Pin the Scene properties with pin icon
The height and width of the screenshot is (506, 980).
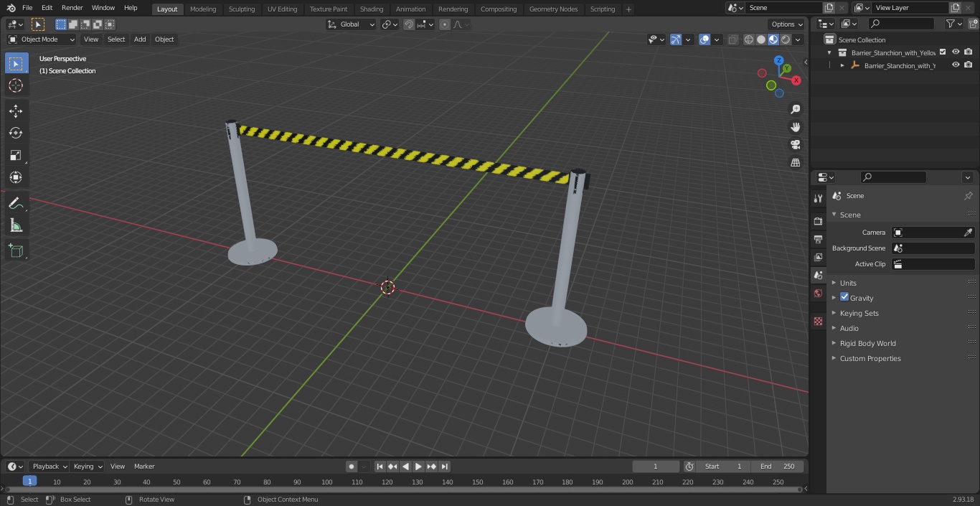point(968,196)
